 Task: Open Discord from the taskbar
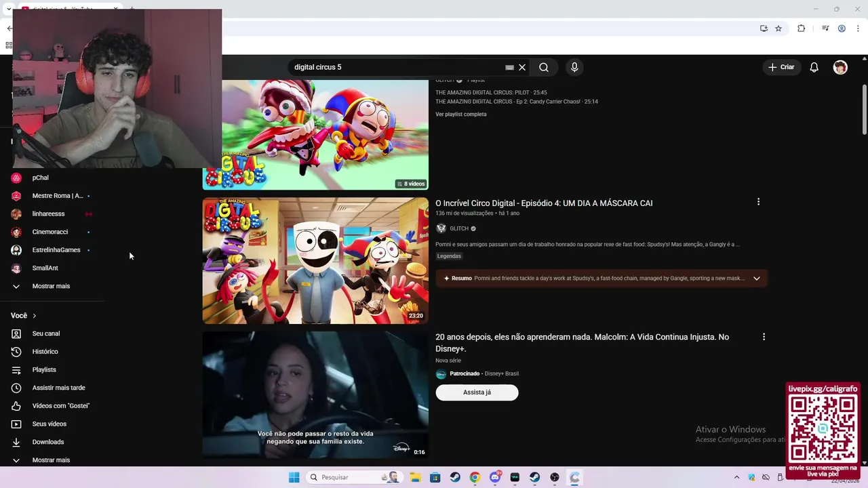495,477
